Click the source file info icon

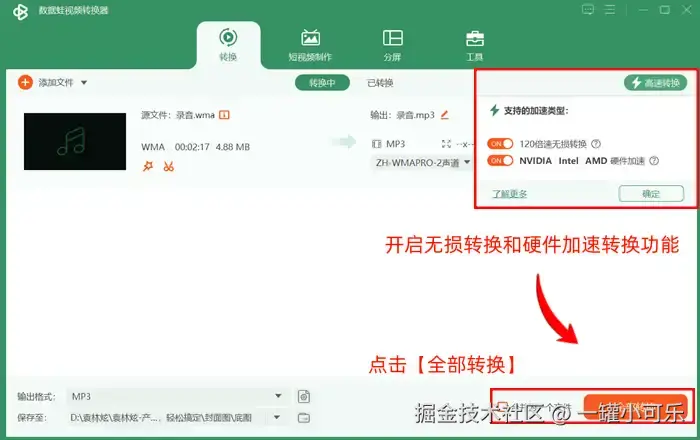(x=224, y=115)
